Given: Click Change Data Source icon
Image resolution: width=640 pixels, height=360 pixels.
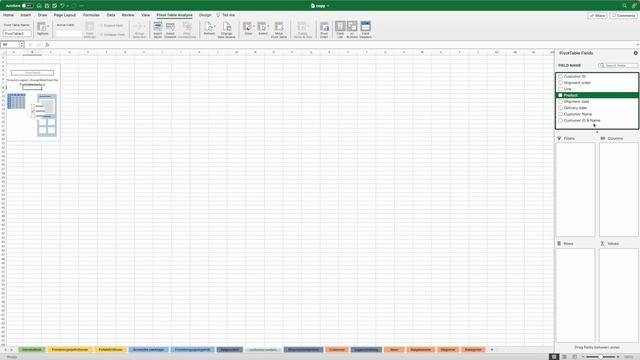Looking at the screenshot, I should coord(227,27).
